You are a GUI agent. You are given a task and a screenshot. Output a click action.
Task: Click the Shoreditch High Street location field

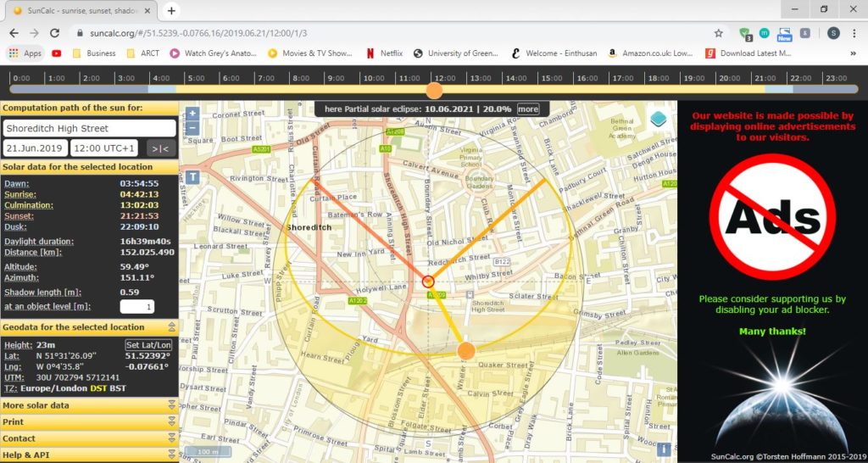[x=90, y=129]
